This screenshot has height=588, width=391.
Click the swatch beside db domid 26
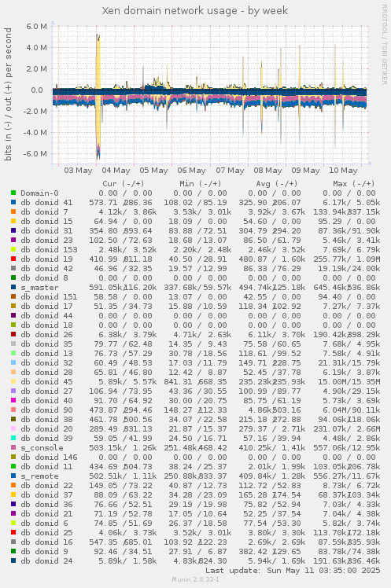click(x=13, y=335)
